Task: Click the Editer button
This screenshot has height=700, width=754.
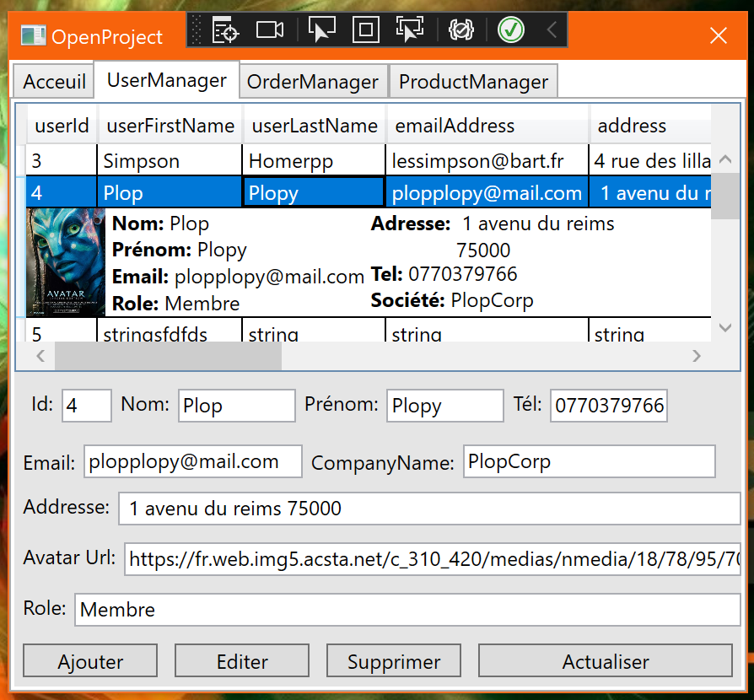Action: click(x=241, y=660)
